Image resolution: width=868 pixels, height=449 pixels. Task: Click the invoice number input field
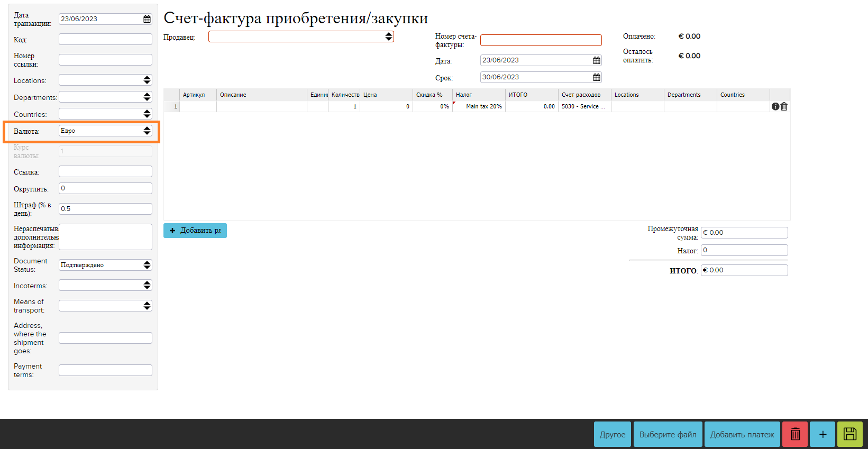point(541,40)
